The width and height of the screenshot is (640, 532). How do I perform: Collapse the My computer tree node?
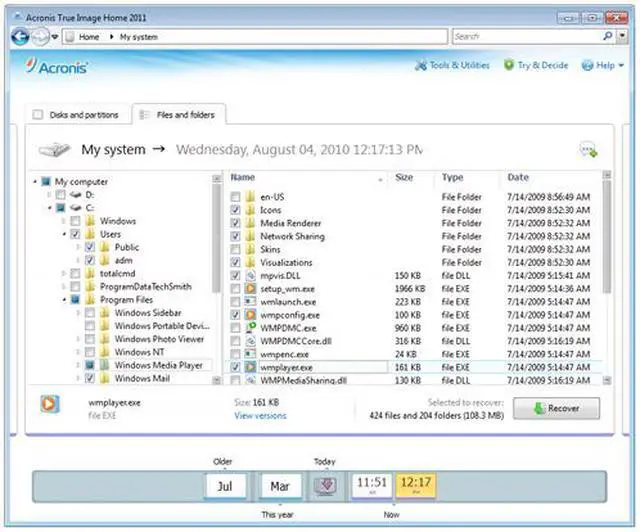click(x=35, y=181)
